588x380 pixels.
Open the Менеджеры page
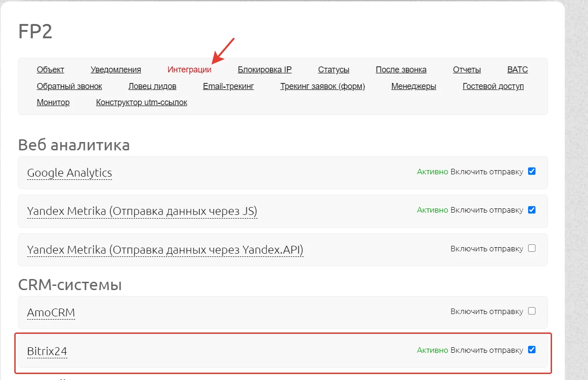point(414,86)
